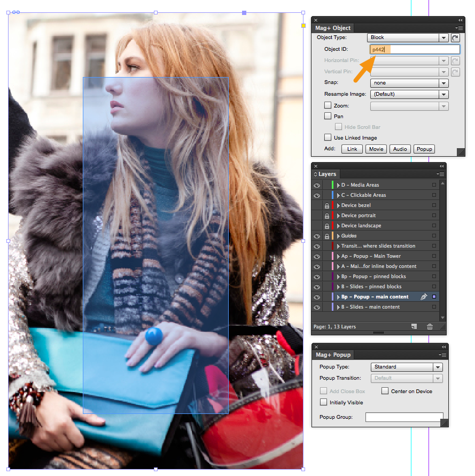Enable the Pan checkbox
The width and height of the screenshot is (475, 476).
point(328,116)
